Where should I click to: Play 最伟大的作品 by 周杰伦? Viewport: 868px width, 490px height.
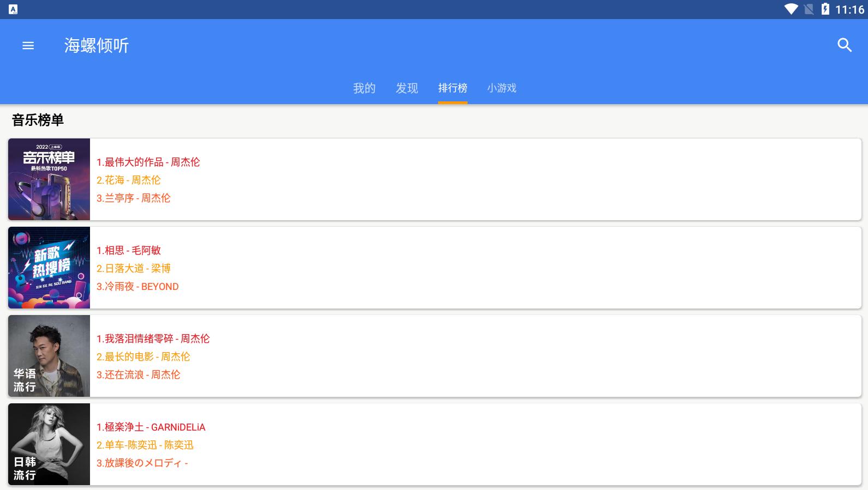click(148, 162)
